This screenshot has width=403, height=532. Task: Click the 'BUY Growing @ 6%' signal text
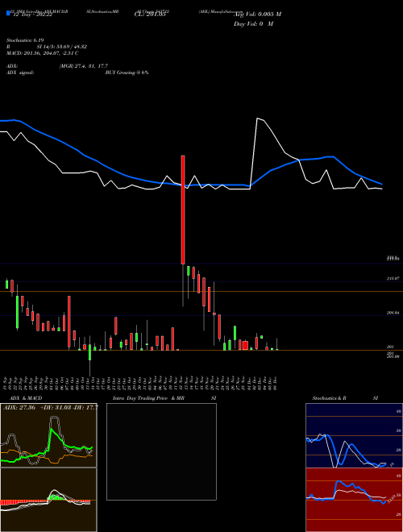pos(127,73)
